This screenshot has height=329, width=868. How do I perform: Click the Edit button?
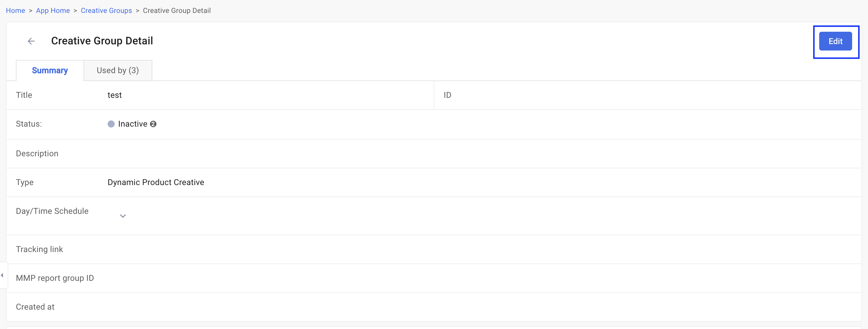[835, 41]
